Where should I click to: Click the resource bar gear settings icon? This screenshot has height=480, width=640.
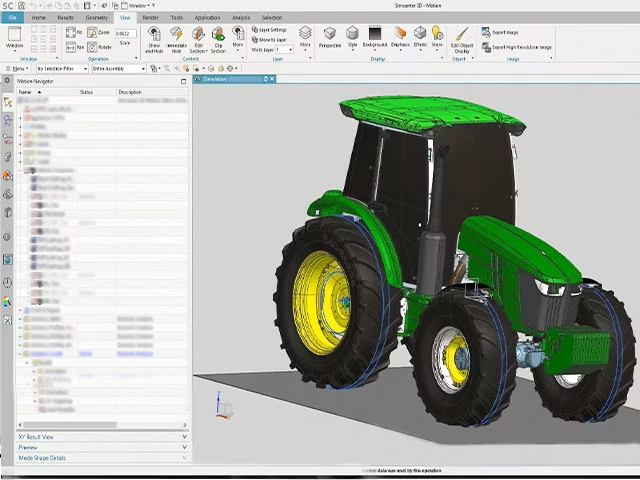[7, 81]
